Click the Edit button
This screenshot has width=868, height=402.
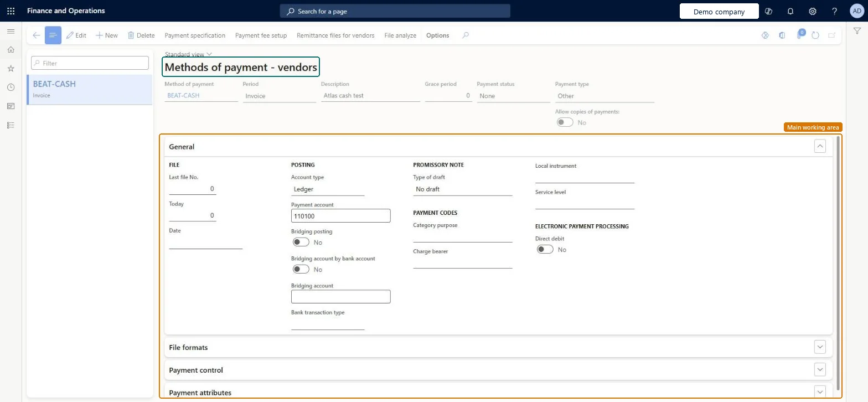point(76,35)
